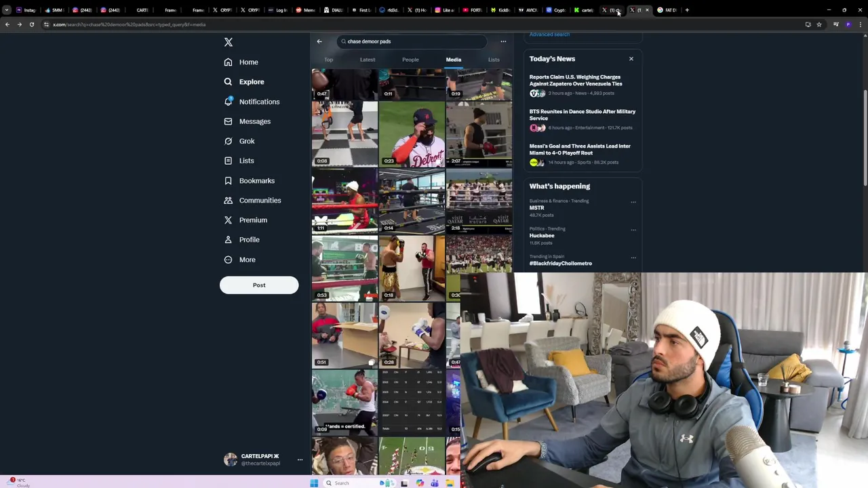Open the 1:11 boxing ring video thumbnail

coord(344,201)
